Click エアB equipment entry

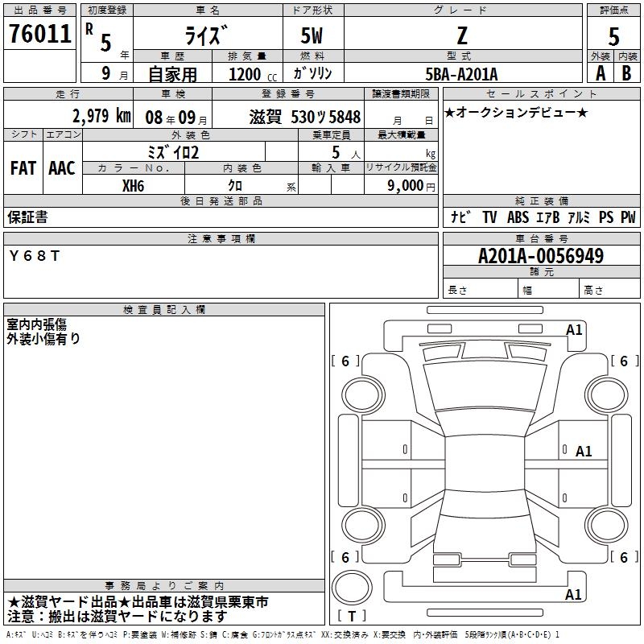click(547, 217)
